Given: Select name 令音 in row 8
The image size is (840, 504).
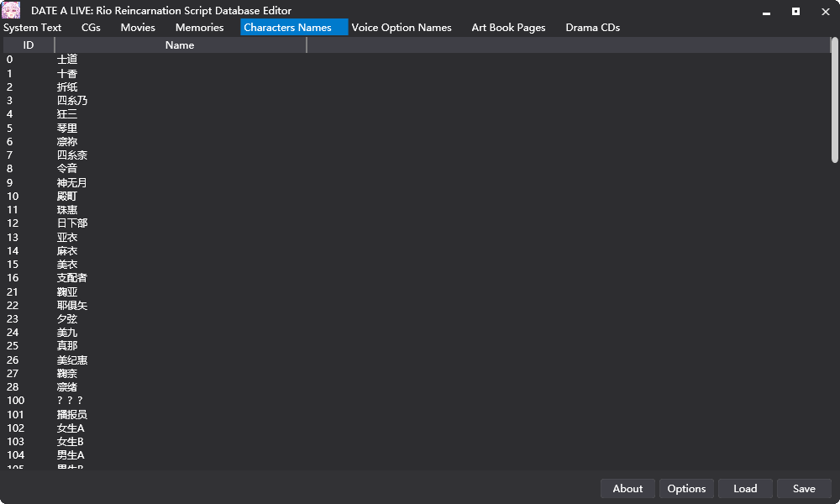Looking at the screenshot, I should 67,169.
